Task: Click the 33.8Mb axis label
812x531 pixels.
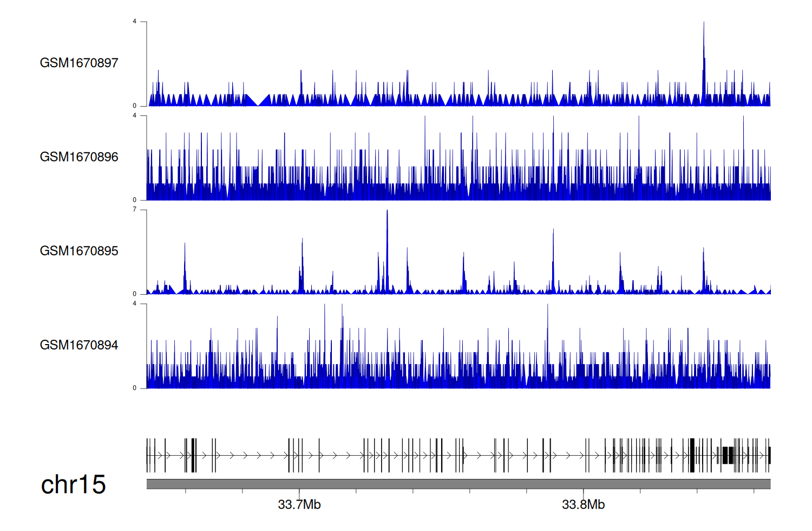Action: click(x=584, y=504)
